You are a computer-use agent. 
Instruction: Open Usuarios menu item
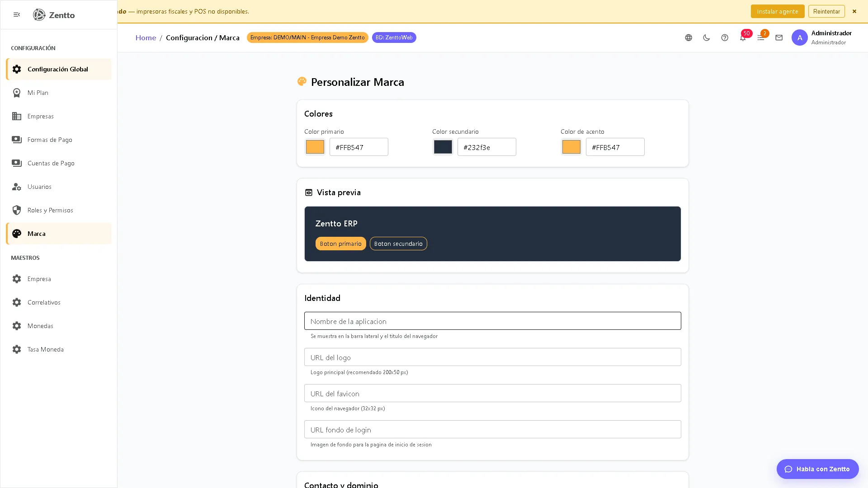59,187
